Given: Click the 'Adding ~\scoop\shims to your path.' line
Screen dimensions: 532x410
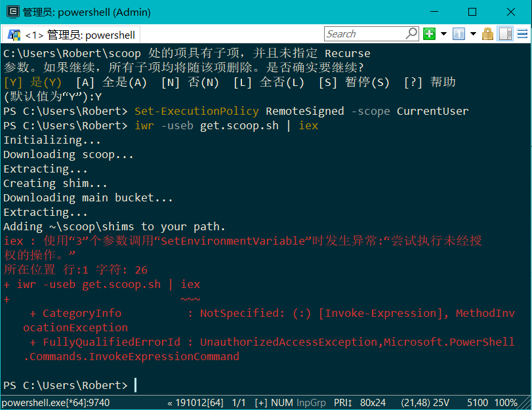Looking at the screenshot, I should coord(114,227).
